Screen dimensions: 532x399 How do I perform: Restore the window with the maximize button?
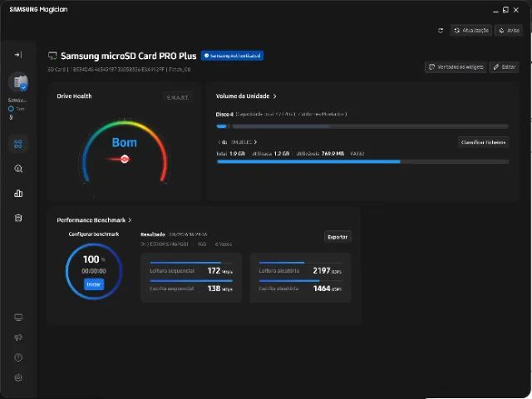(505, 10)
